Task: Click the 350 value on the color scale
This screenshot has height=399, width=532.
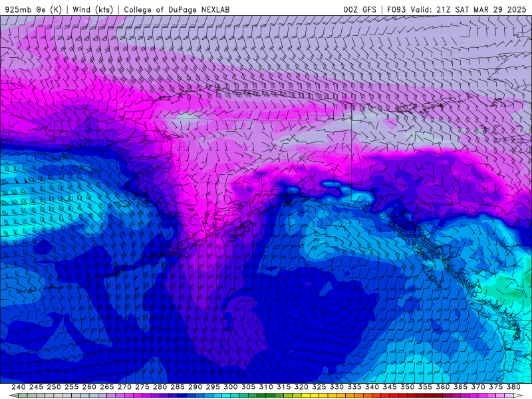Action: pos(407,387)
